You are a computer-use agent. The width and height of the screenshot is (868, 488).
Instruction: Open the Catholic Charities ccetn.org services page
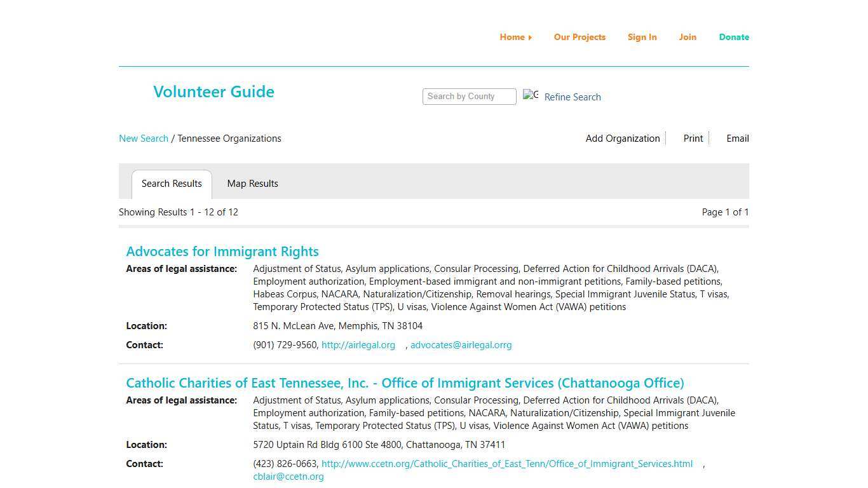(506, 464)
